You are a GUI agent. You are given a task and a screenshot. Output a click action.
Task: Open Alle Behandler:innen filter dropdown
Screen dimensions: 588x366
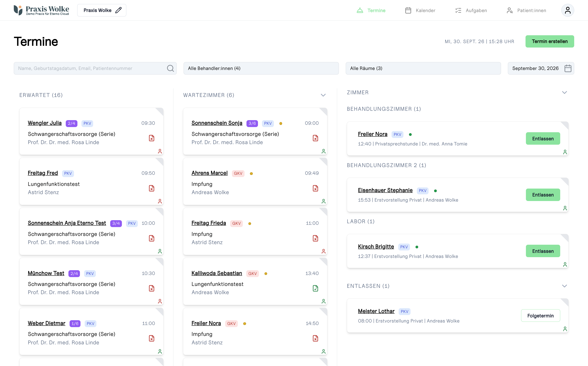coord(261,68)
